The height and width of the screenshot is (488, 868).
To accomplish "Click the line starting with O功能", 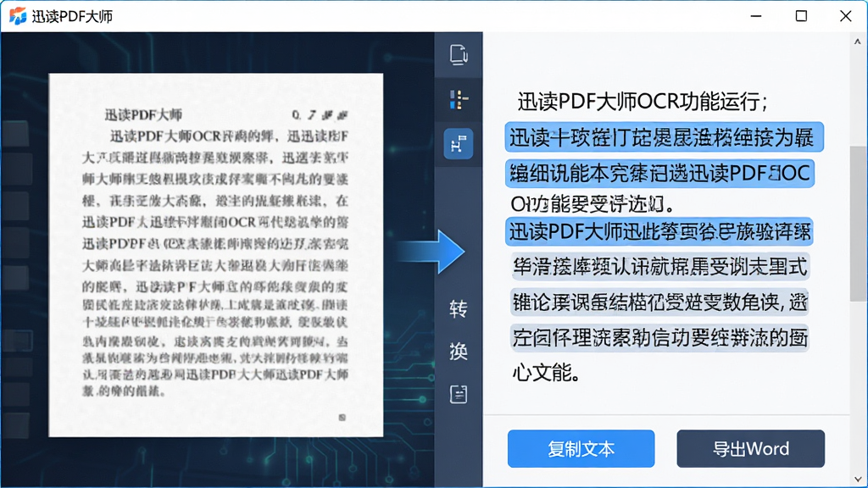I will pyautogui.click(x=593, y=204).
